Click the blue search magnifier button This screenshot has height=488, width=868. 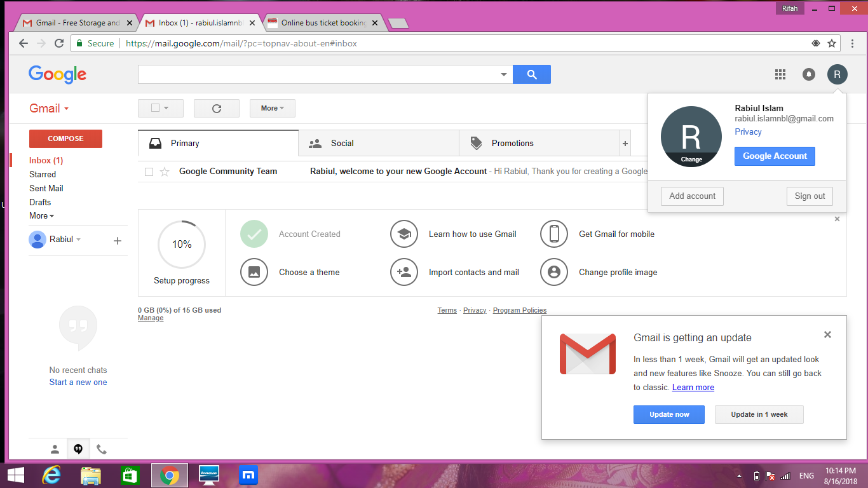pyautogui.click(x=532, y=74)
